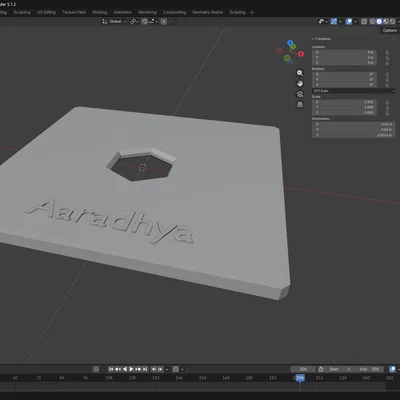400x400 pixels.
Task: Open the XYZ Euler rotation mode dropdown
Action: pyautogui.click(x=354, y=91)
